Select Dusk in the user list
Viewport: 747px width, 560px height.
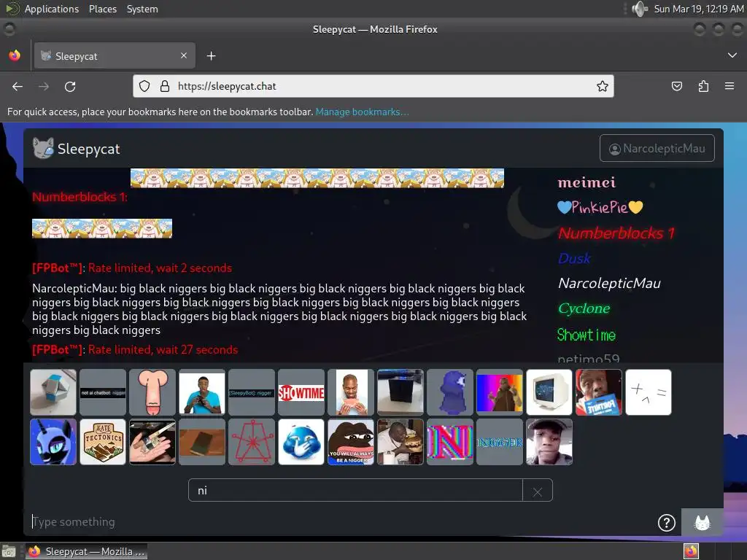pyautogui.click(x=575, y=258)
